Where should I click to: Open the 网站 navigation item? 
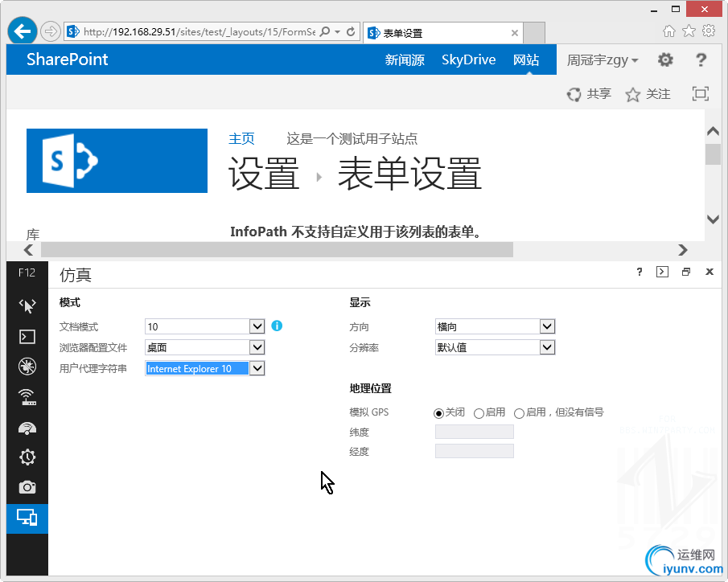[x=526, y=59]
